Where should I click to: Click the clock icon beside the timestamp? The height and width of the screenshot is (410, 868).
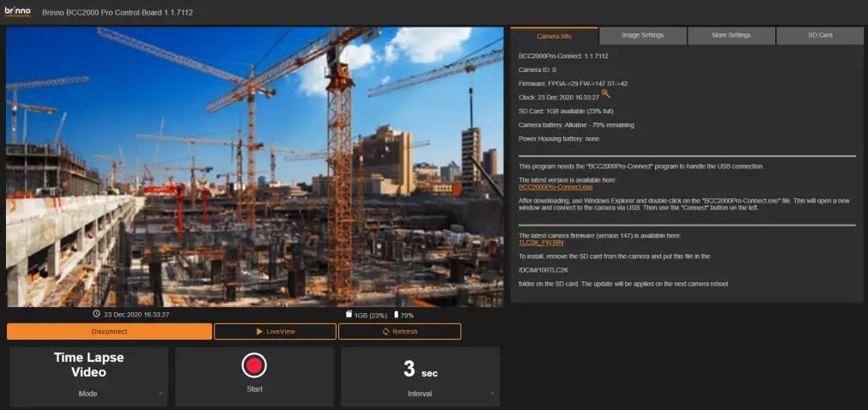point(96,315)
